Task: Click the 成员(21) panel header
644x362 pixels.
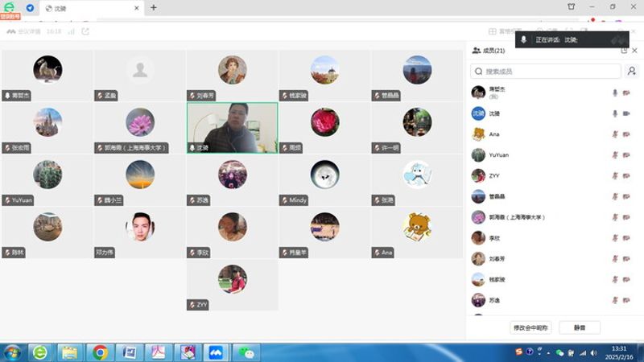Action: pyautogui.click(x=489, y=51)
